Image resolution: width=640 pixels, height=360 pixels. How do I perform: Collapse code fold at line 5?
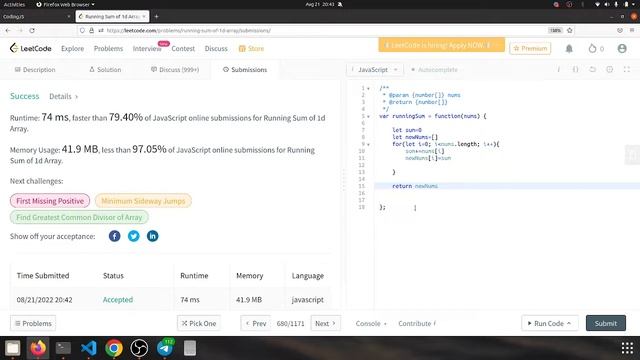tap(368, 116)
